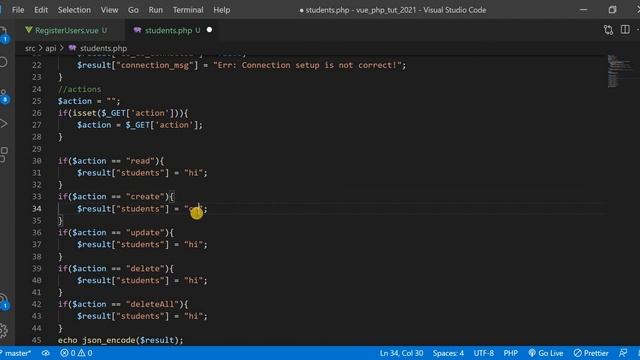The width and height of the screenshot is (640, 360).
Task: Click students.php in the breadcrumb
Action: pos(103,48)
